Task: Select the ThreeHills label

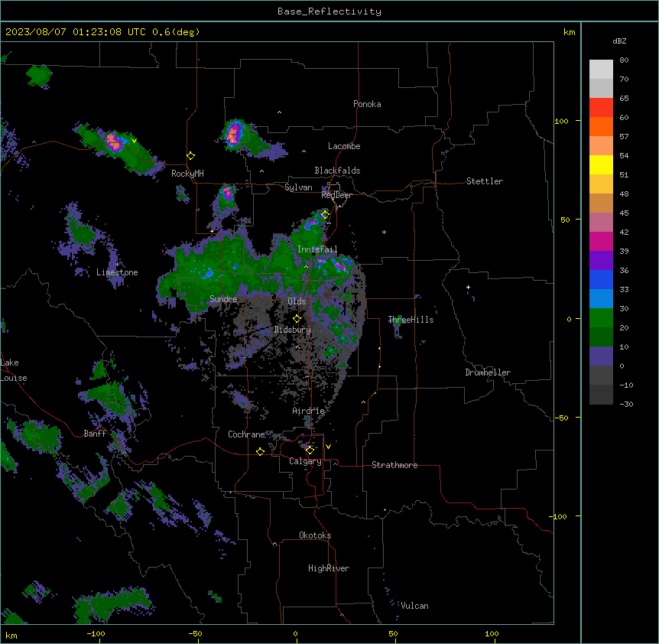Action: tap(411, 320)
